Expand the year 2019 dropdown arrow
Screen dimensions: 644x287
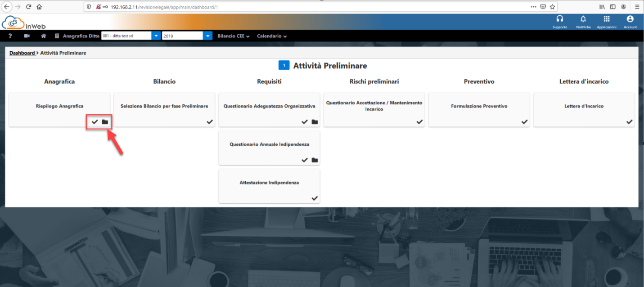point(207,36)
